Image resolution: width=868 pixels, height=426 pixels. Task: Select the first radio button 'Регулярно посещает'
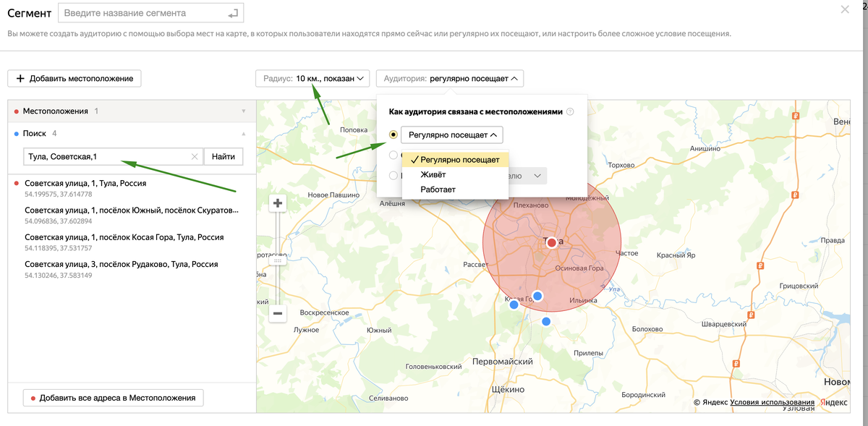tap(393, 135)
